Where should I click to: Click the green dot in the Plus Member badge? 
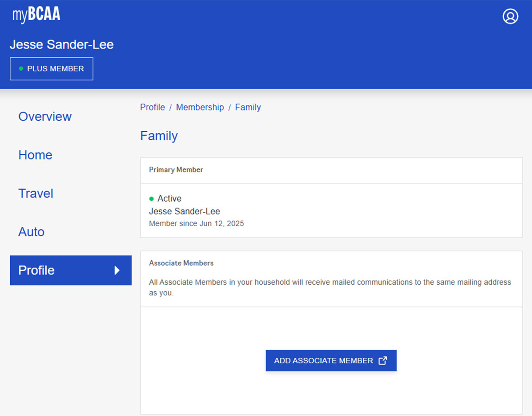21,68
